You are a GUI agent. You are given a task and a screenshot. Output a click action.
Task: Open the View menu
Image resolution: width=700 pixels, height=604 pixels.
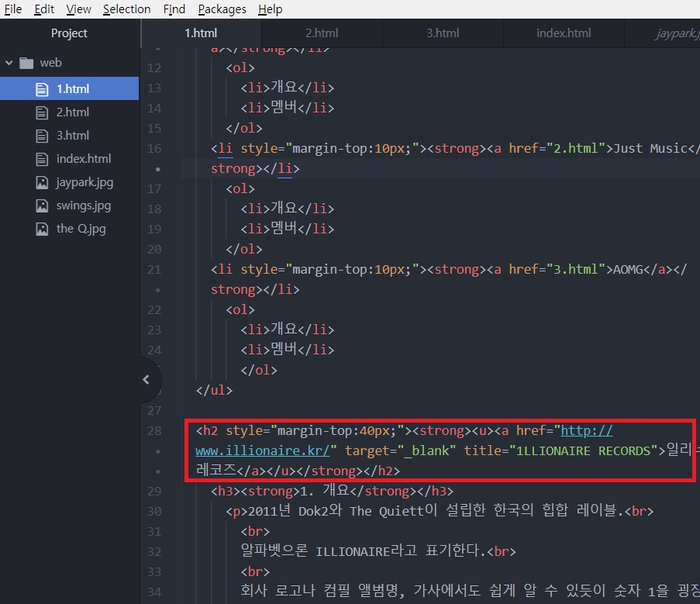point(78,9)
